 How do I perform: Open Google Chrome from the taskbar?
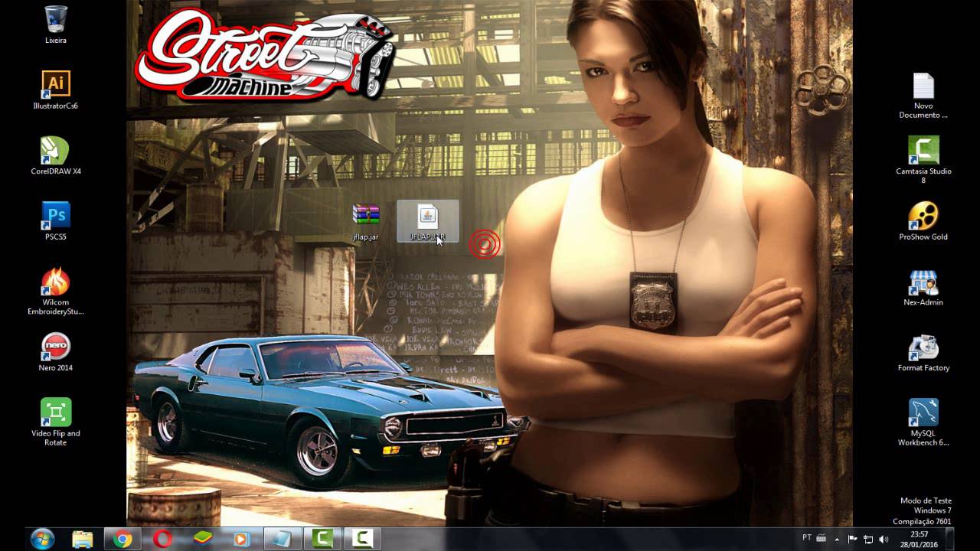coord(122,539)
